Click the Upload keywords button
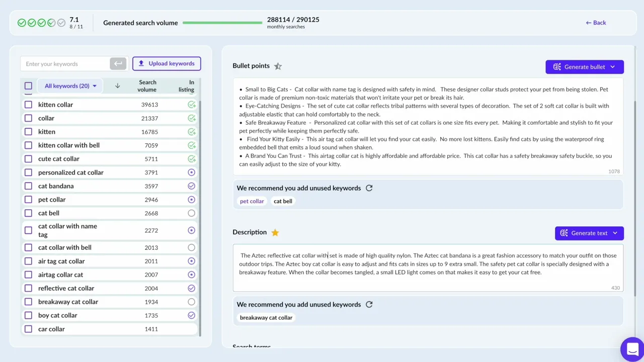Viewport: 644px width, 362px height. point(167,63)
